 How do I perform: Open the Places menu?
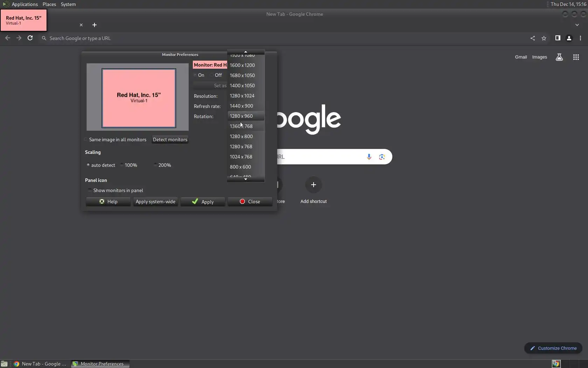pos(49,4)
